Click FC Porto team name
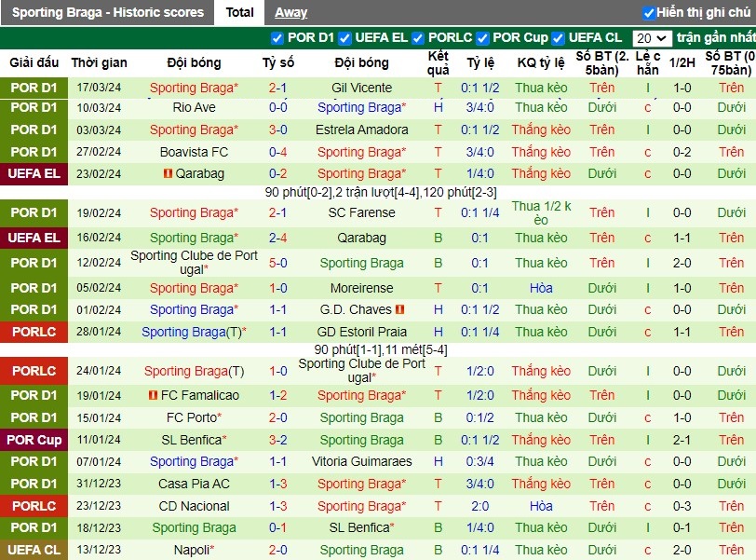 [x=192, y=417]
